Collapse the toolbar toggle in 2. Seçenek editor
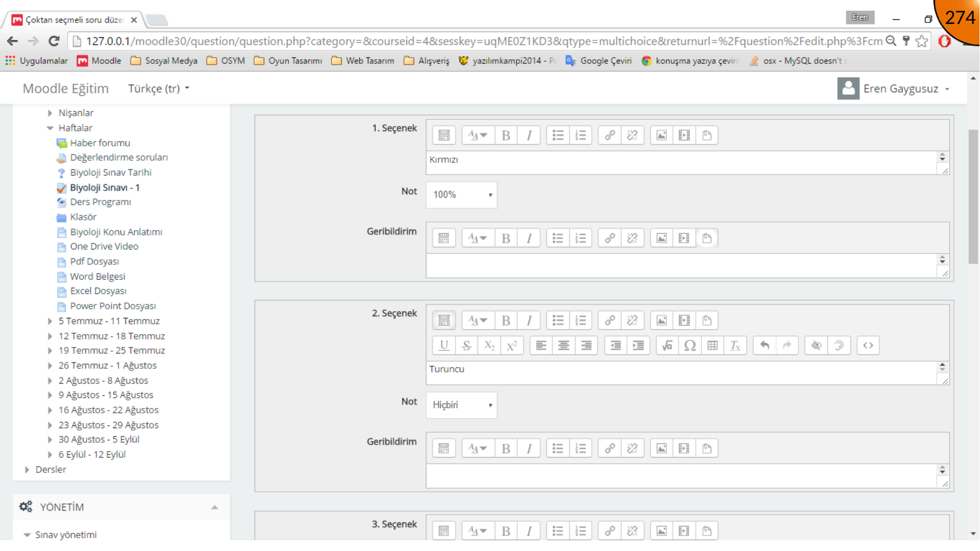The width and height of the screenshot is (980, 551). 444,320
